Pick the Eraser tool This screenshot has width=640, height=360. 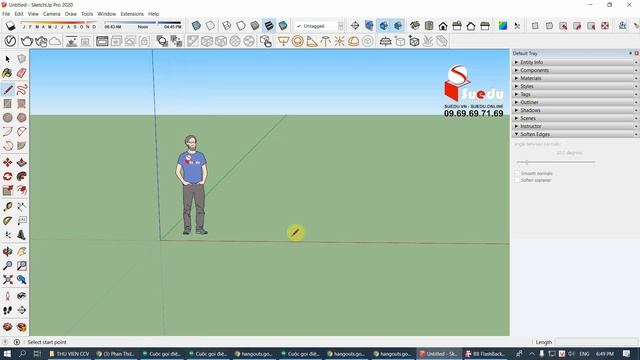[x=22, y=73]
